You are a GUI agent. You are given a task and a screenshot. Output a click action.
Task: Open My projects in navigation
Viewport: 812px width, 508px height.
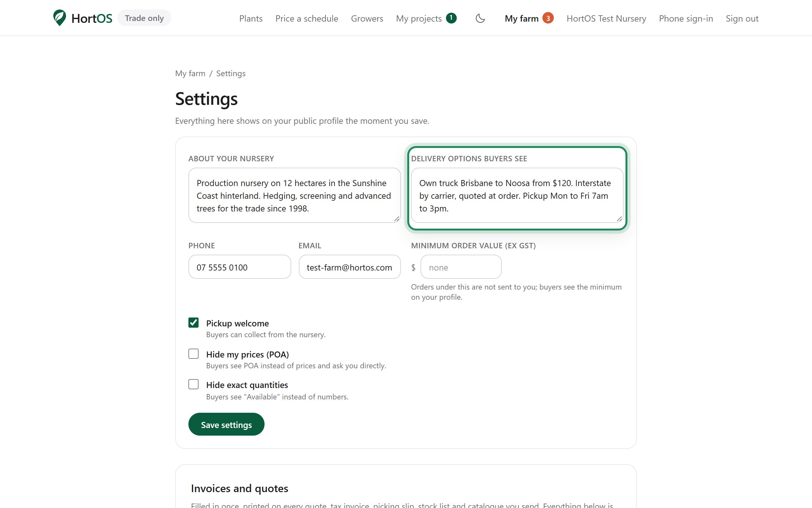(418, 18)
